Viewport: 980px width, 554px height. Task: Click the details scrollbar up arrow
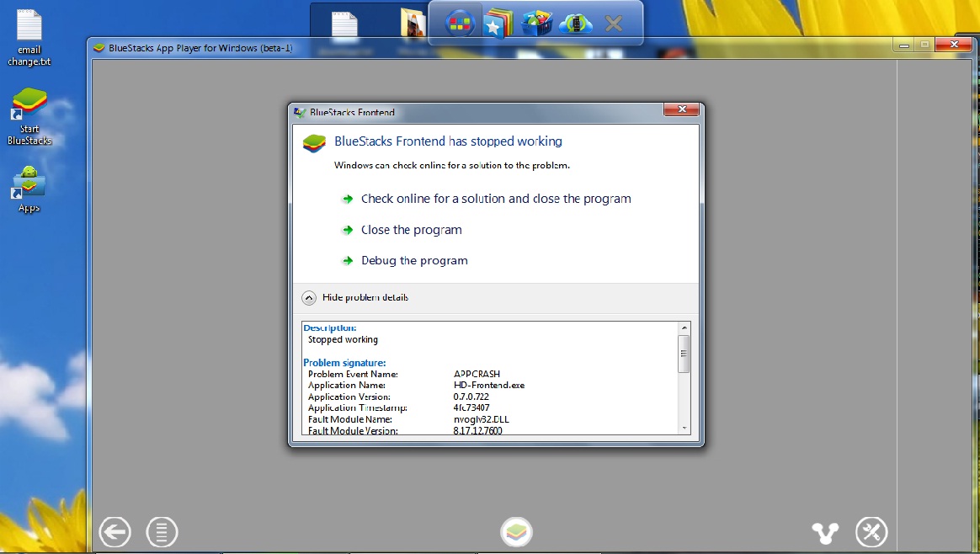pos(684,328)
